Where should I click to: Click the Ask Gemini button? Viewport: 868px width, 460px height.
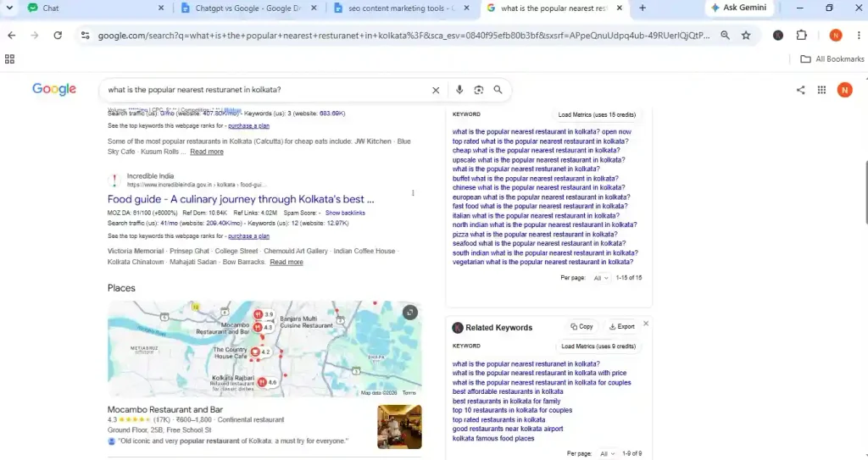(x=739, y=8)
